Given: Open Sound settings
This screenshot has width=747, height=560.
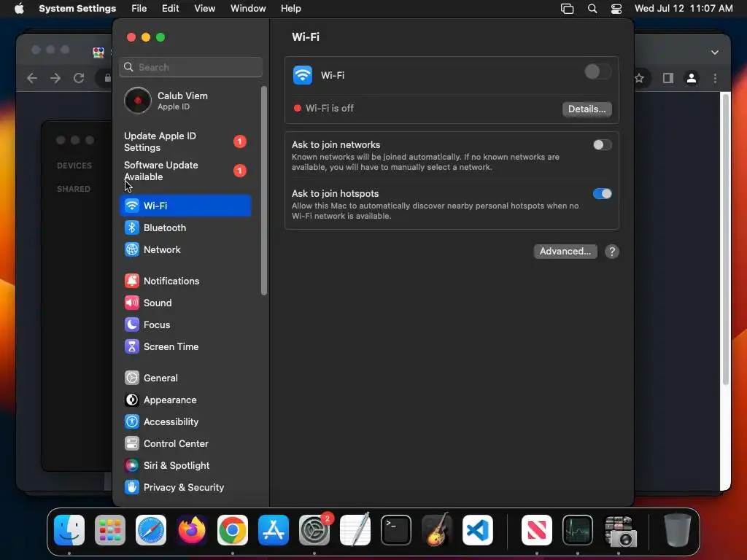Looking at the screenshot, I should [186, 303].
